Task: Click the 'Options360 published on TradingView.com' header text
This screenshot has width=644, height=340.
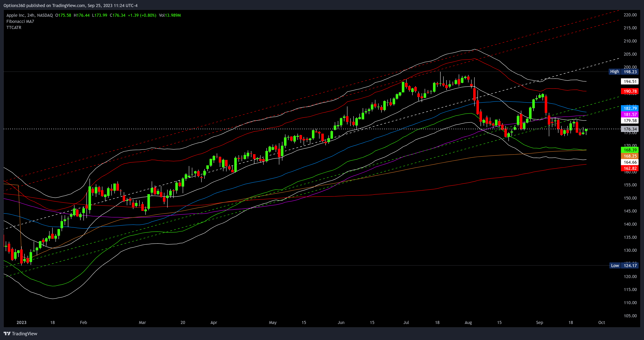Action: pyautogui.click(x=44, y=6)
